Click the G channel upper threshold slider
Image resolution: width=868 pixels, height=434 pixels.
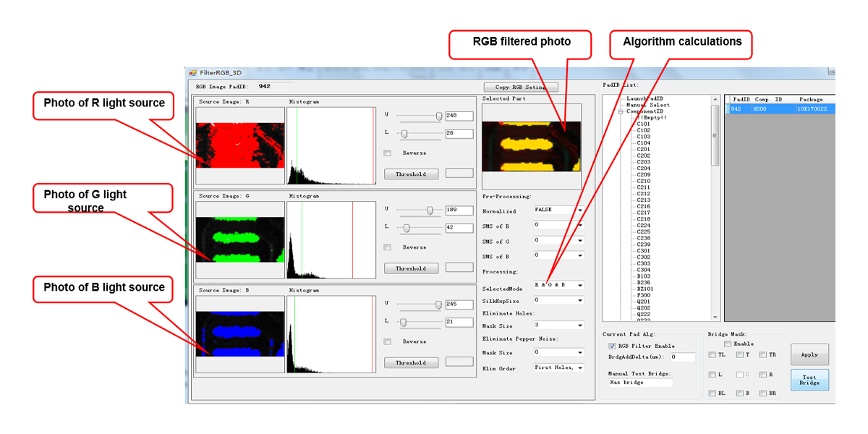(430, 210)
